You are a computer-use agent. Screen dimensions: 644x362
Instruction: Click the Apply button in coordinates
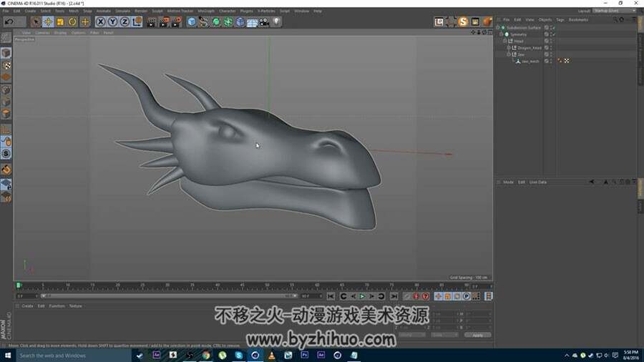pyautogui.click(x=477, y=336)
